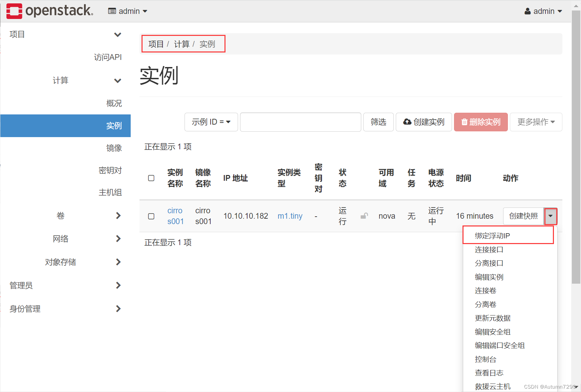Click the IP address 10.10.10.182
This screenshot has width=581, height=392.
pyautogui.click(x=245, y=216)
